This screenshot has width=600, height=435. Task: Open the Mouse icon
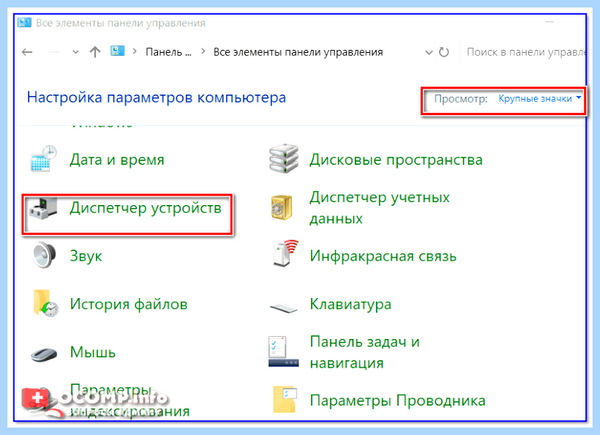pos(44,354)
